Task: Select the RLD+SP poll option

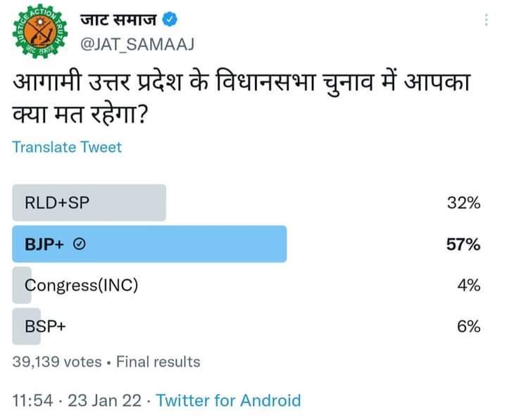Action: [x=246, y=203]
